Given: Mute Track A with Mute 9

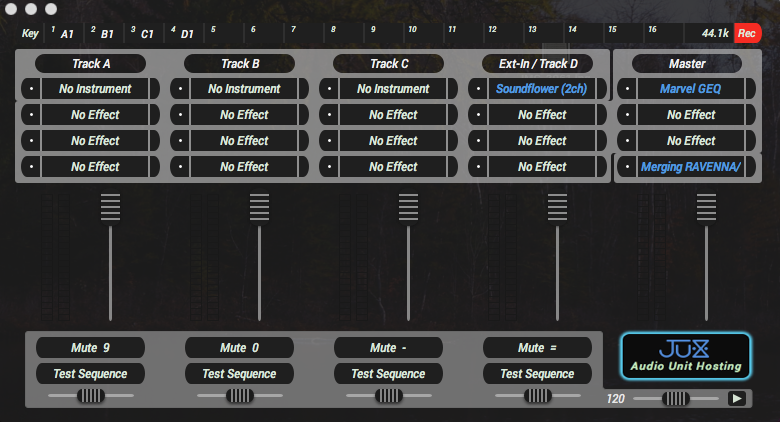Looking at the screenshot, I should point(90,348).
